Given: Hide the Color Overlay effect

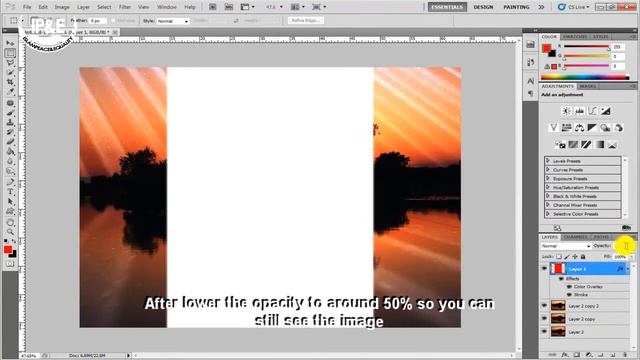Looking at the screenshot, I should click(569, 287).
